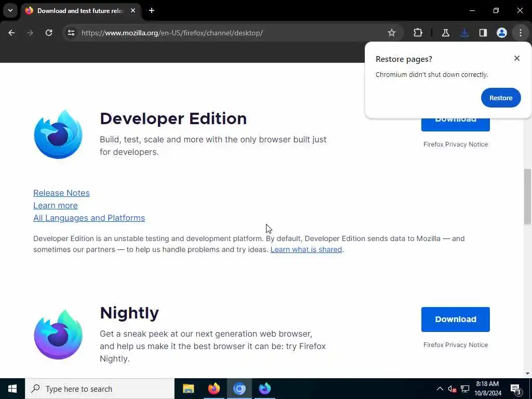Select the Download and test future releases tab
Viewport: 532px width, 399px height.
pyautogui.click(x=81, y=10)
